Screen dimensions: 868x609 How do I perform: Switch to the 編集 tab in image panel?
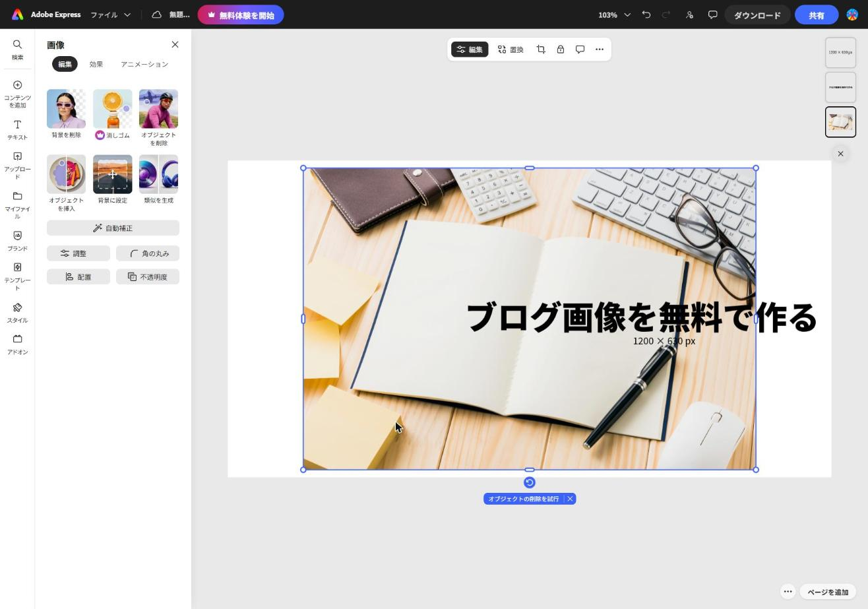65,64
